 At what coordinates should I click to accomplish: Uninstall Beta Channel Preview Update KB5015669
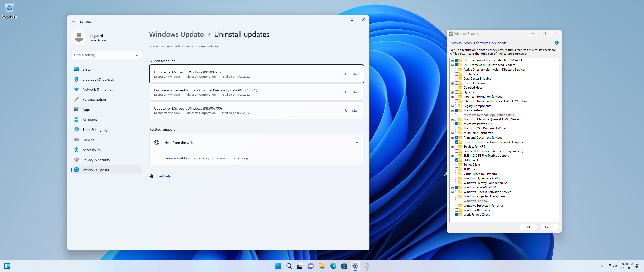[352, 92]
